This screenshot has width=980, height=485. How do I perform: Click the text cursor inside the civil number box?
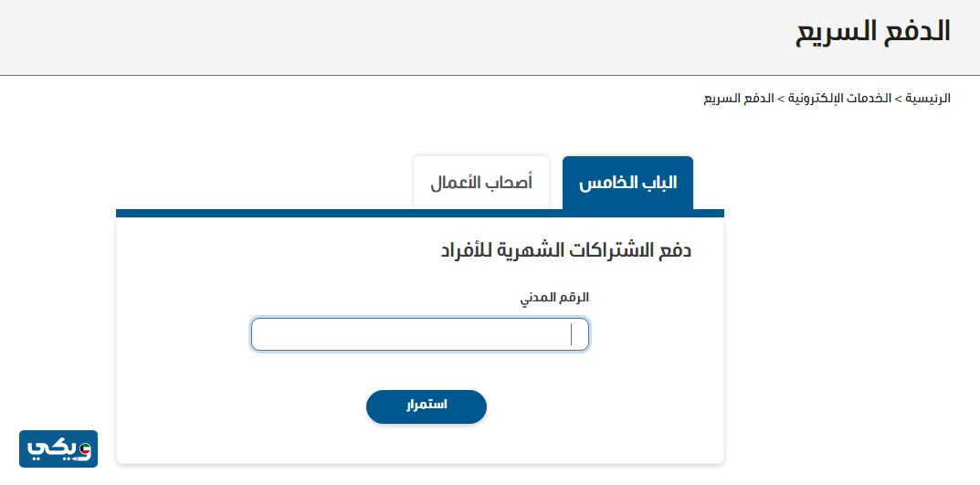[572, 334]
